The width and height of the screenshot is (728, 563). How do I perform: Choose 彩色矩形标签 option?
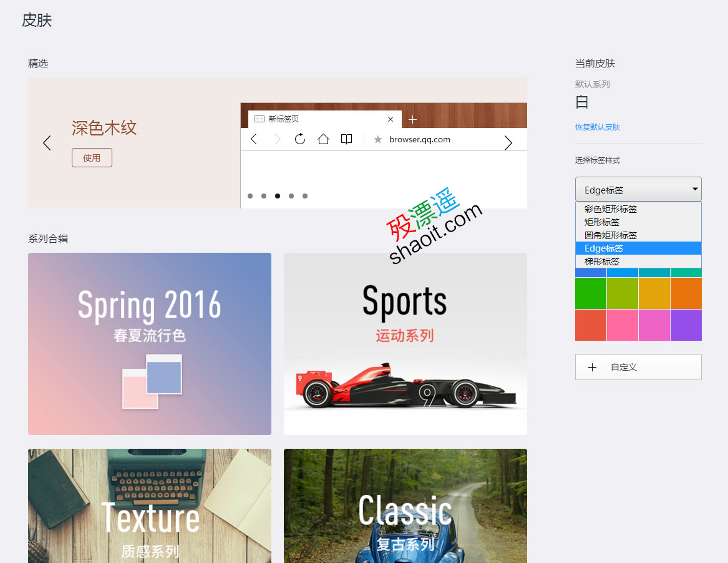[638, 209]
